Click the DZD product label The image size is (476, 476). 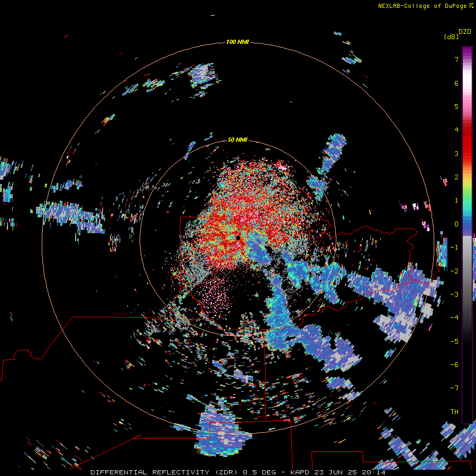click(465, 32)
